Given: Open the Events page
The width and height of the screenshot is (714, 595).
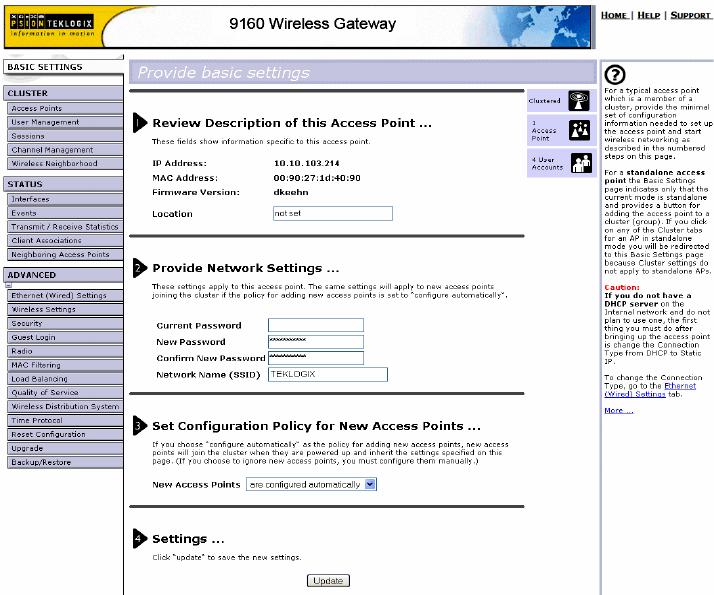Looking at the screenshot, I should pyautogui.click(x=65, y=213).
